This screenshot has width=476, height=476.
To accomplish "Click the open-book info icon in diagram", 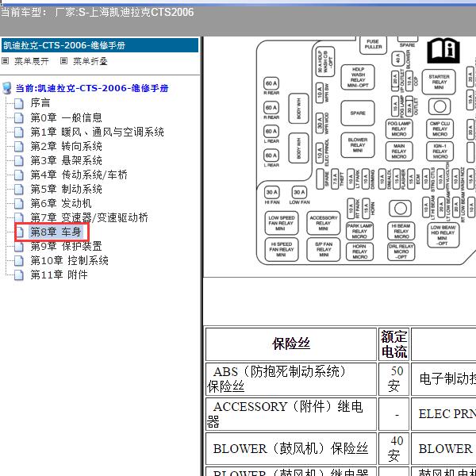I will click(443, 51).
